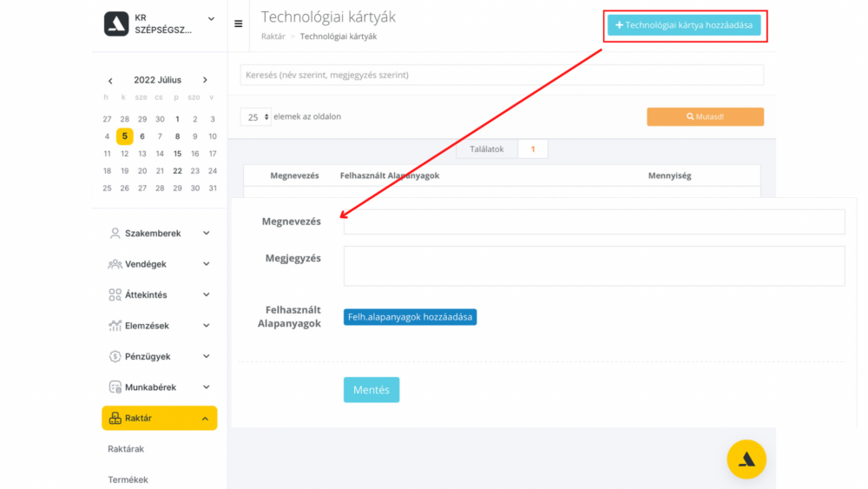This screenshot has height=489, width=868.
Task: Click Felh.alapanyagok hozzáadása button
Action: [410, 317]
